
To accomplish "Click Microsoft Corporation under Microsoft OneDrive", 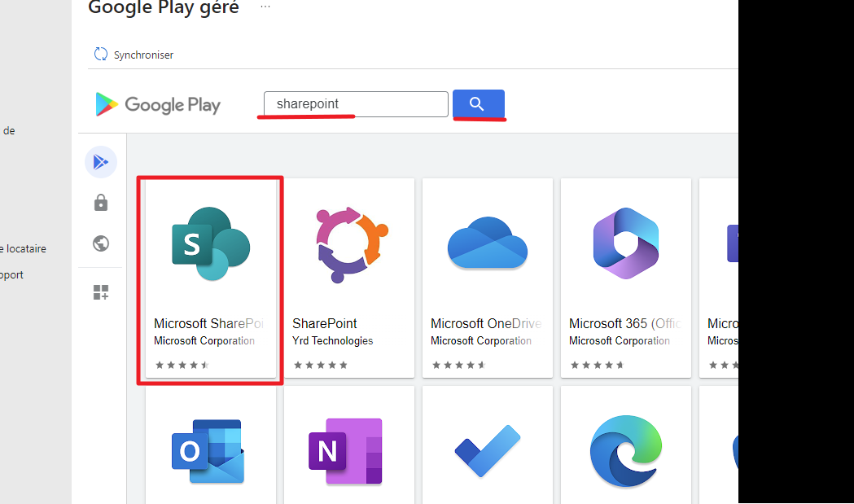I will click(481, 340).
